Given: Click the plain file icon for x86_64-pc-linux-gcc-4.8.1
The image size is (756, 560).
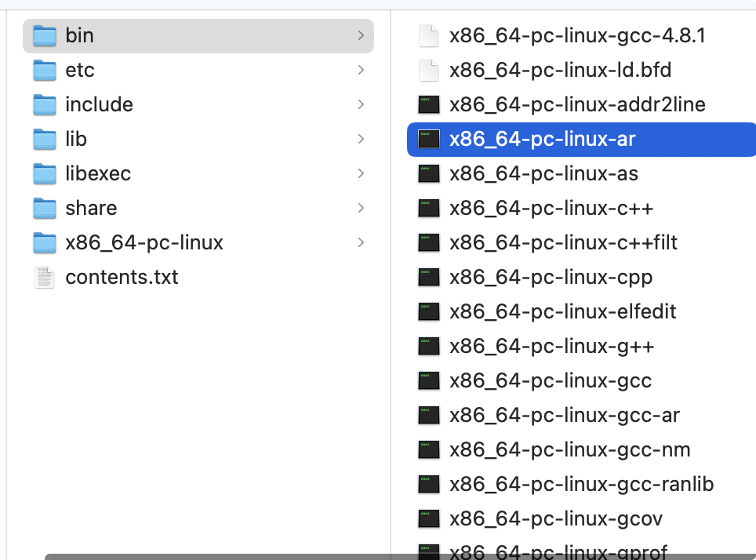Looking at the screenshot, I should tap(428, 35).
